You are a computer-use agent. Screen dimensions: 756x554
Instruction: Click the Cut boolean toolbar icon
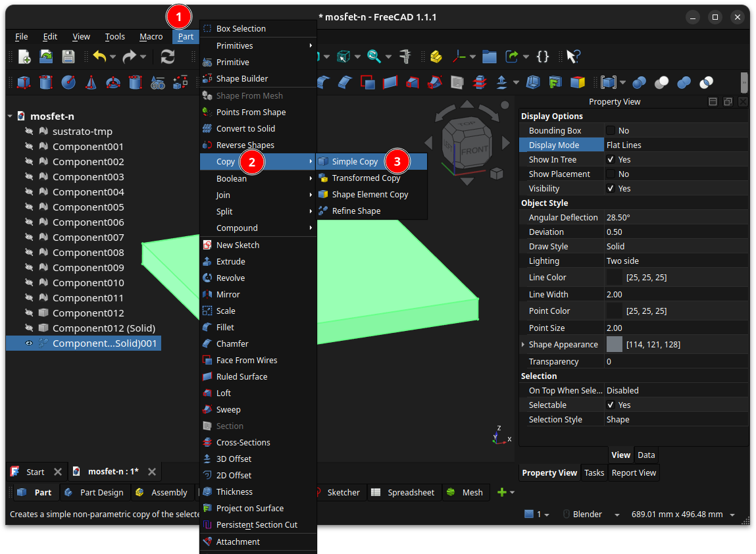coord(661,82)
